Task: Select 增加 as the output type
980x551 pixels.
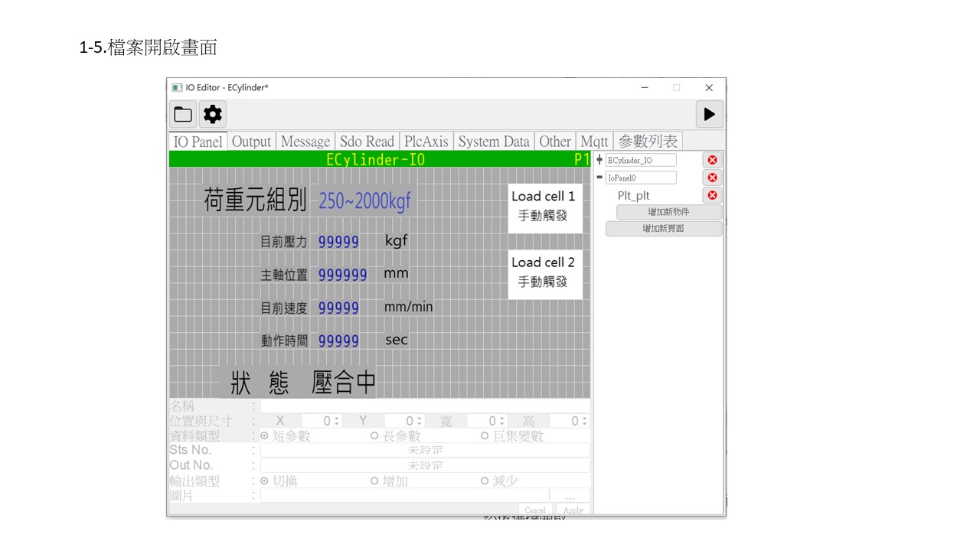Action: pyautogui.click(x=375, y=481)
